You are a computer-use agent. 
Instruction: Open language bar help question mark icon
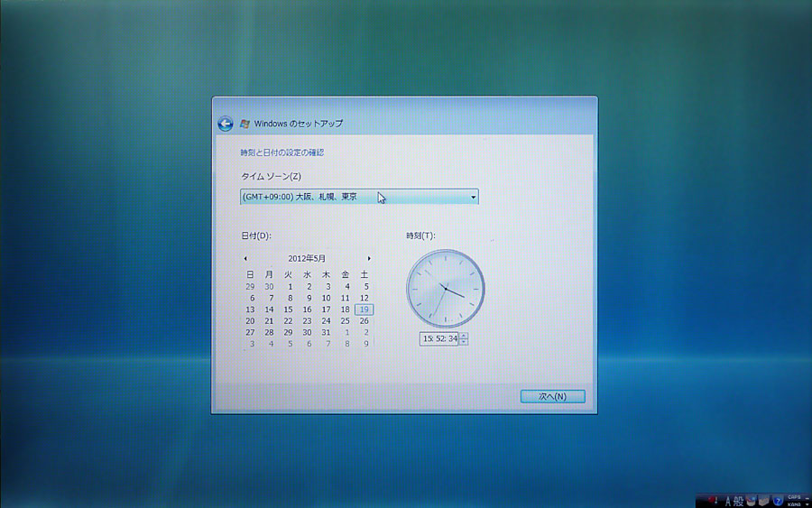pyautogui.click(x=778, y=501)
